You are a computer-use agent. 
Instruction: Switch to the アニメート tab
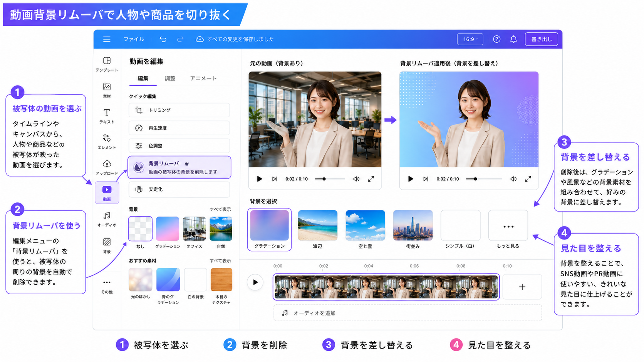coord(203,78)
